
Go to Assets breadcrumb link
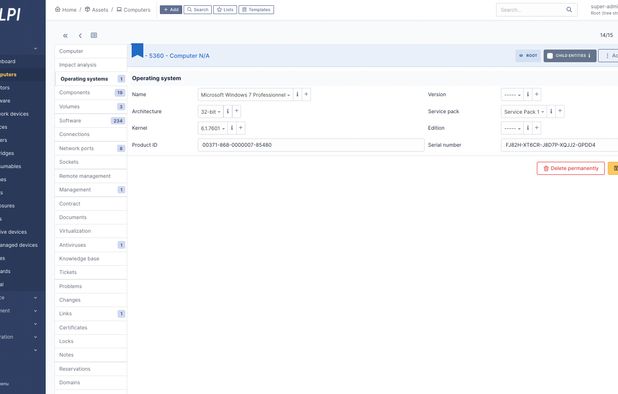click(97, 9)
